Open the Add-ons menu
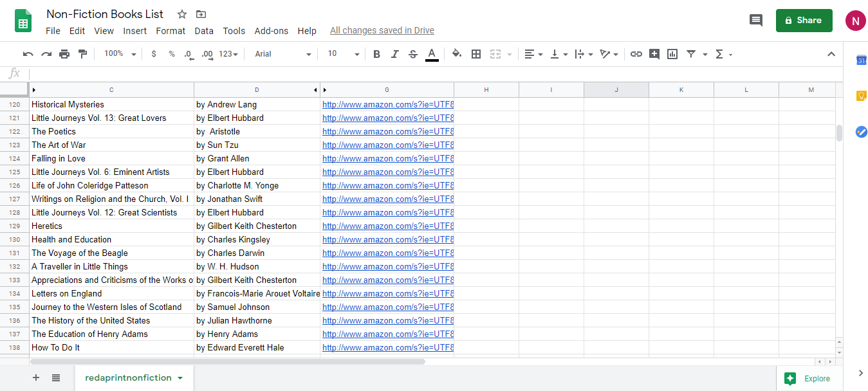This screenshot has height=391, width=868. [x=272, y=31]
